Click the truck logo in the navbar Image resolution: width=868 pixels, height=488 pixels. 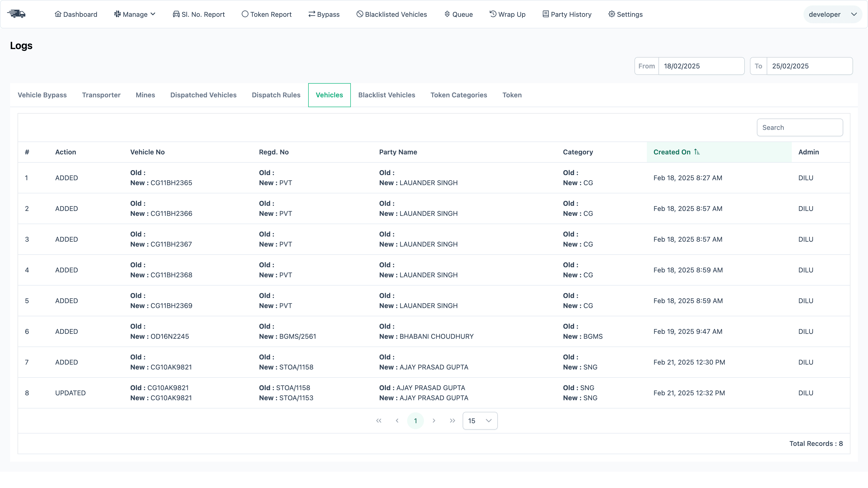[x=17, y=14]
